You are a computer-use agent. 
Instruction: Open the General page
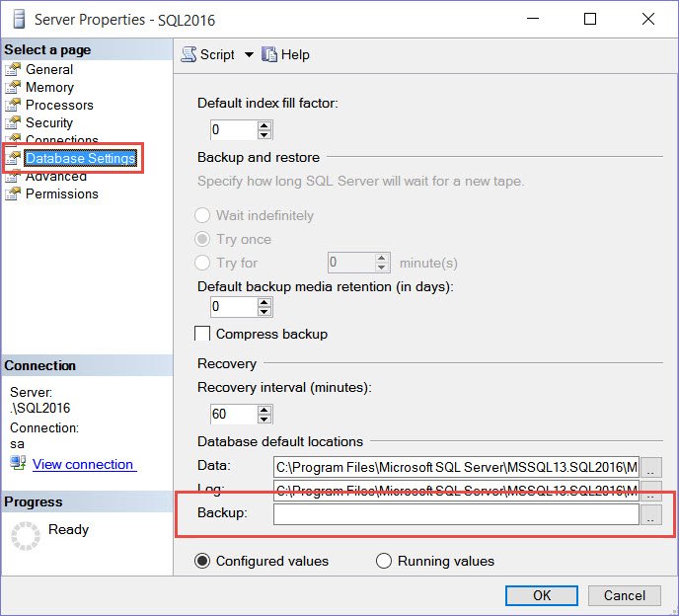(49, 69)
